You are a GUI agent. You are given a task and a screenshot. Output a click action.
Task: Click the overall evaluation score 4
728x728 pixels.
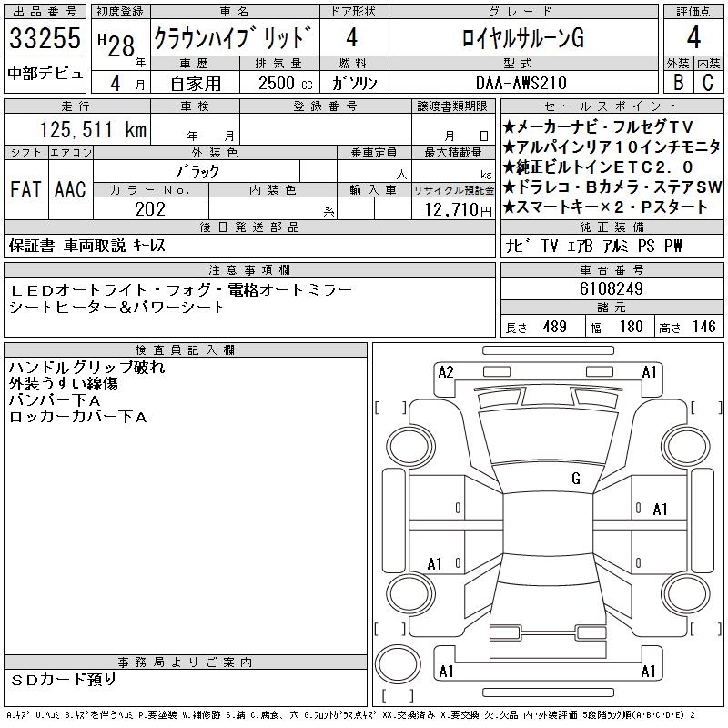693,39
